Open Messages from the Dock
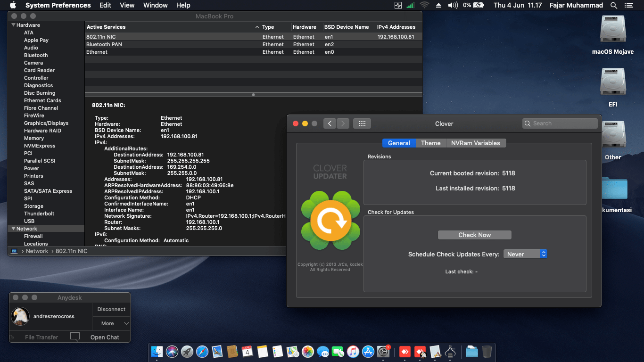The image size is (644, 362). pyautogui.click(x=323, y=352)
